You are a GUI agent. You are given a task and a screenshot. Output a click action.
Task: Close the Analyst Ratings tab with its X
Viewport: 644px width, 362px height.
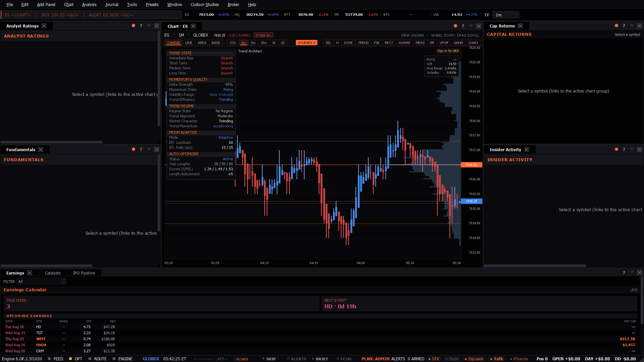coord(44,26)
